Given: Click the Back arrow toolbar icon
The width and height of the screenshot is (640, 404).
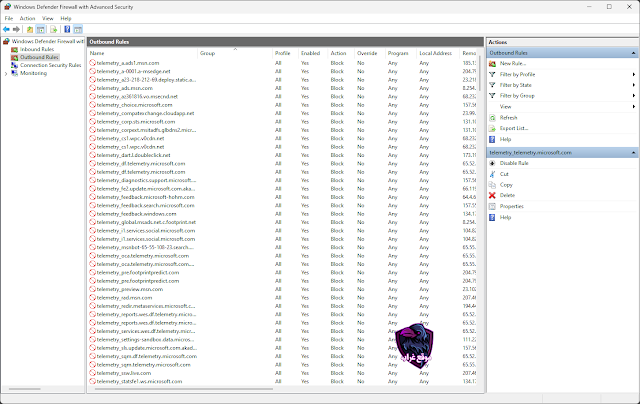Looking at the screenshot, I should pos(6,29).
